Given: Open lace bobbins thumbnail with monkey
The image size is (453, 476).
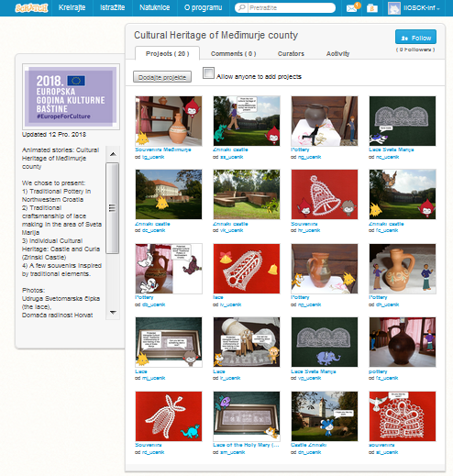Looking at the screenshot, I should (247, 342).
